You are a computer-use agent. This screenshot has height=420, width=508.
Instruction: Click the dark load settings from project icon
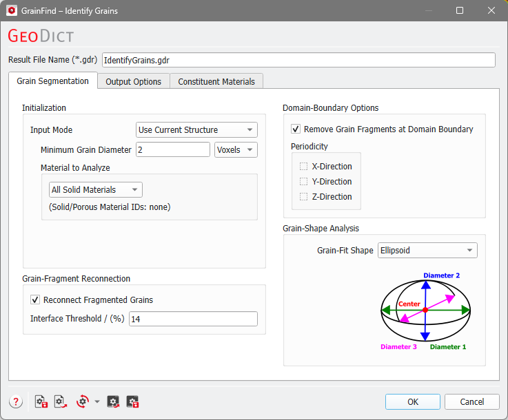[113, 402]
